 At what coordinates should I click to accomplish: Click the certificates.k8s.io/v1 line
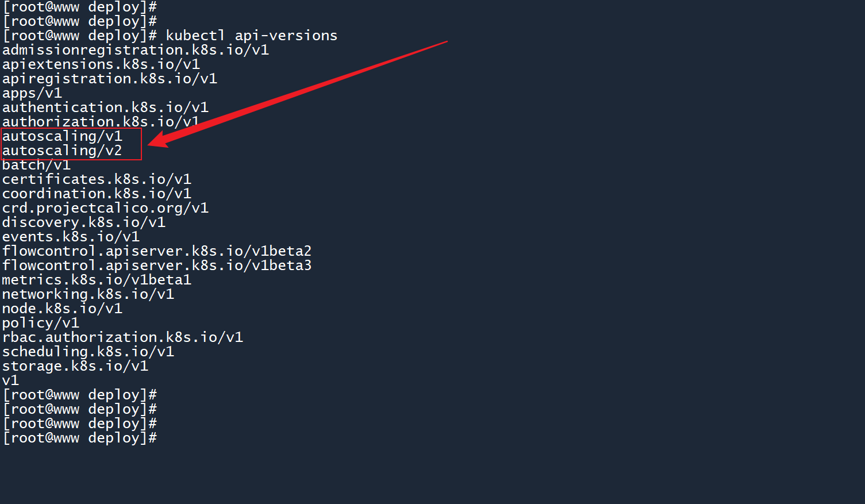(97, 179)
